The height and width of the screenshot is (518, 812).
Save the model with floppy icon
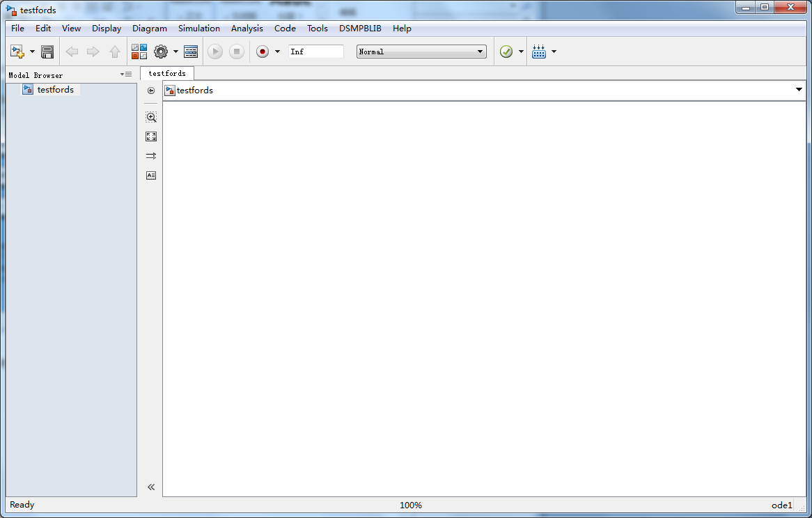47,52
